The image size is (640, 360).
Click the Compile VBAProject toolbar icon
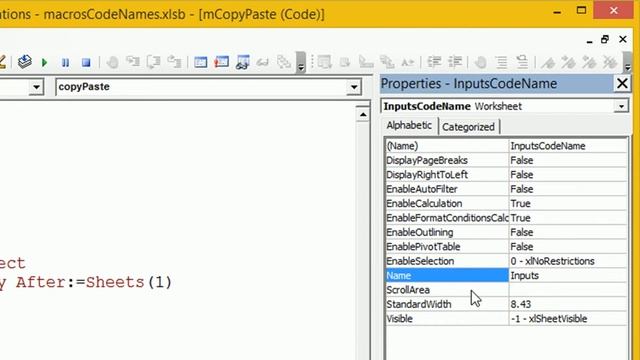point(25,62)
